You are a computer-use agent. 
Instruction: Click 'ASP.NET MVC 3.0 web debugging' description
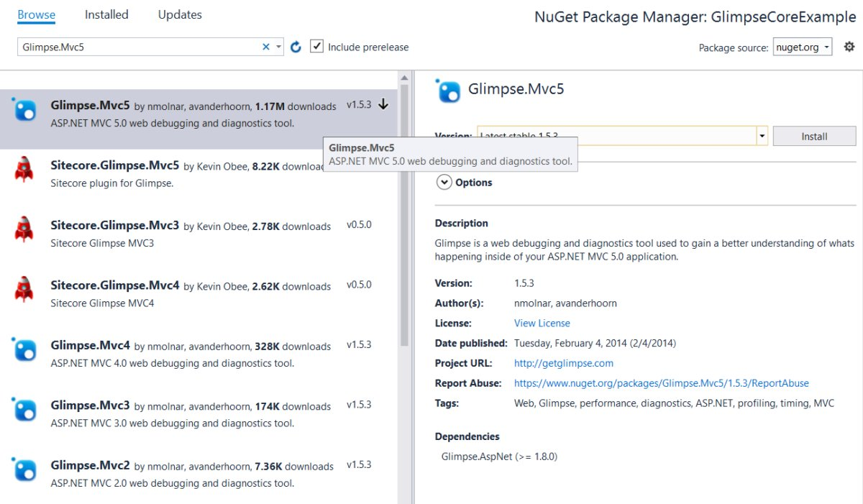(x=173, y=423)
